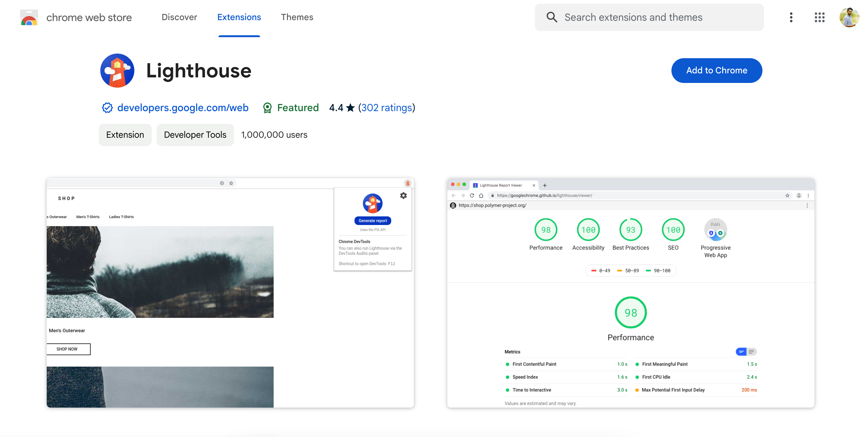The height and width of the screenshot is (437, 868).
Task: Click the Featured badge icon
Action: point(267,107)
